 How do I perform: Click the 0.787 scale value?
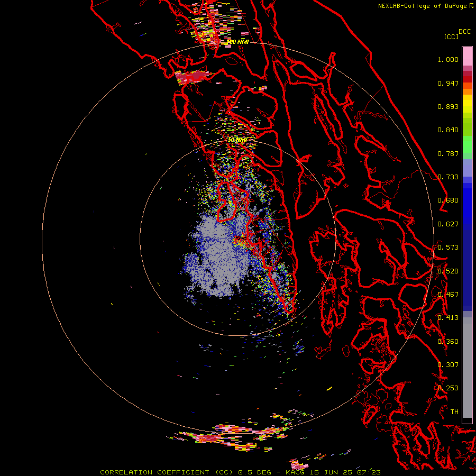[x=448, y=153]
